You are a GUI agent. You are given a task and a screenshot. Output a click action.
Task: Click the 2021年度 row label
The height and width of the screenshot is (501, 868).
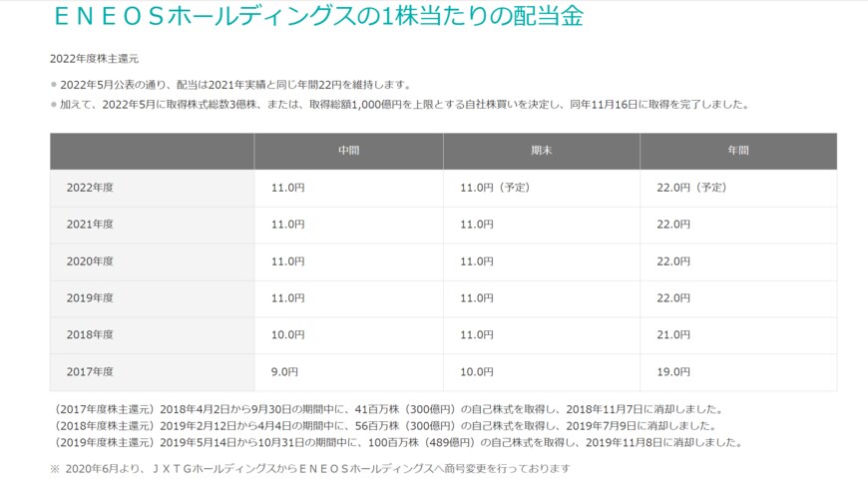90,225
